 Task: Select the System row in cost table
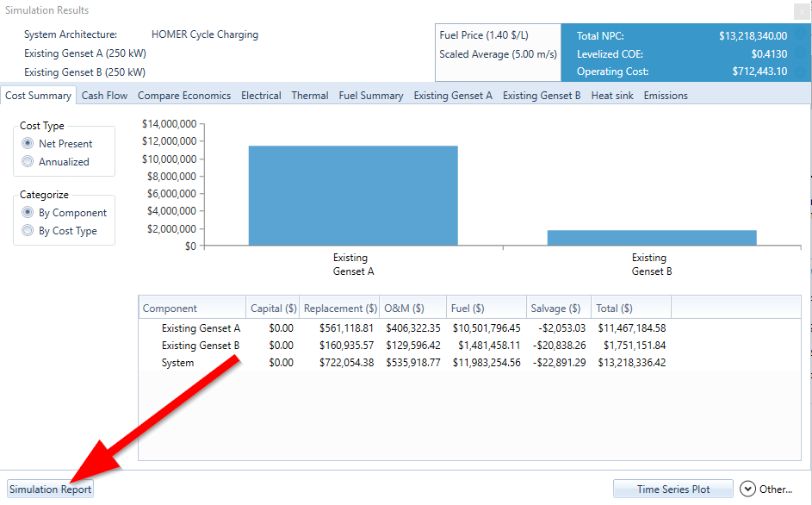178,363
